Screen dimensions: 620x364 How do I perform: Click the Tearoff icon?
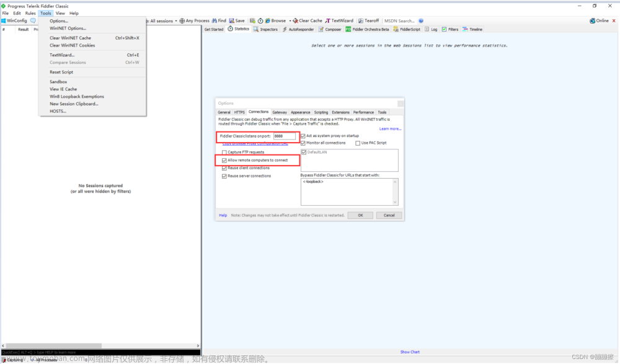pos(361,20)
